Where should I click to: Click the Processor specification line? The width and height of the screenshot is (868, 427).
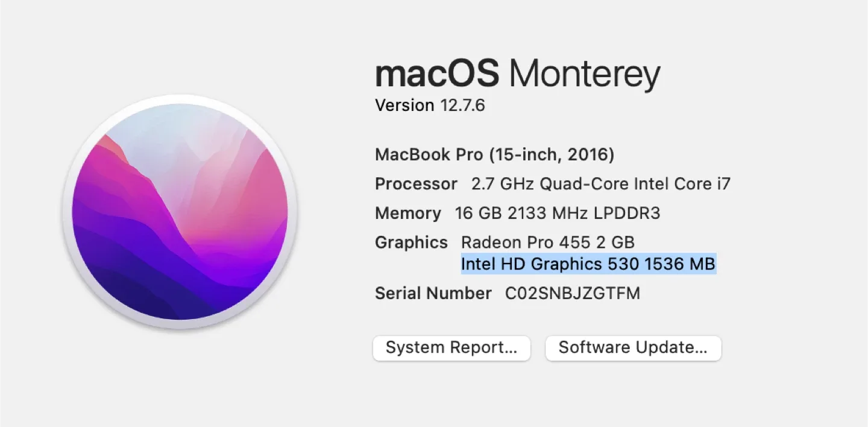(x=416, y=183)
